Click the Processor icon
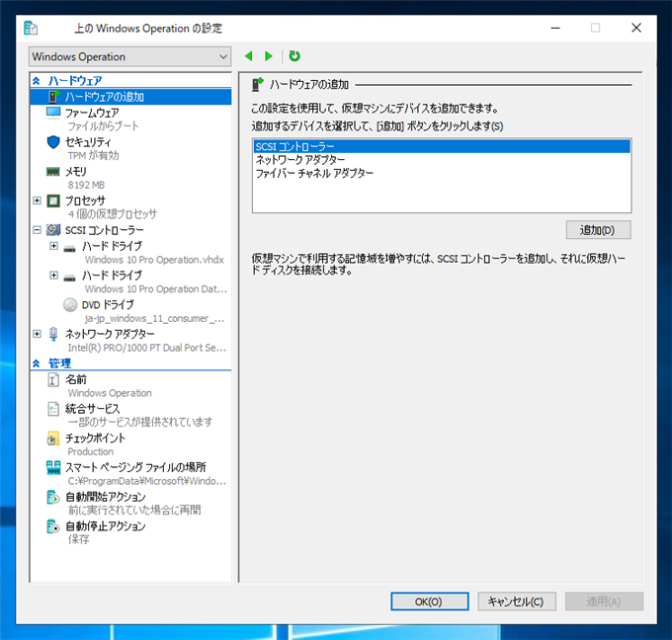Screen dimensions: 672x640 53,200
